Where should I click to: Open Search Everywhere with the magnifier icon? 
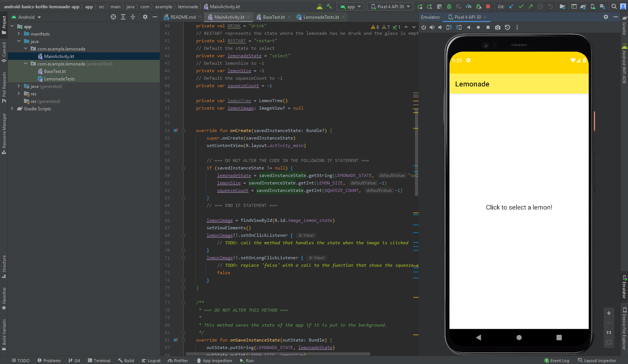[613, 6]
